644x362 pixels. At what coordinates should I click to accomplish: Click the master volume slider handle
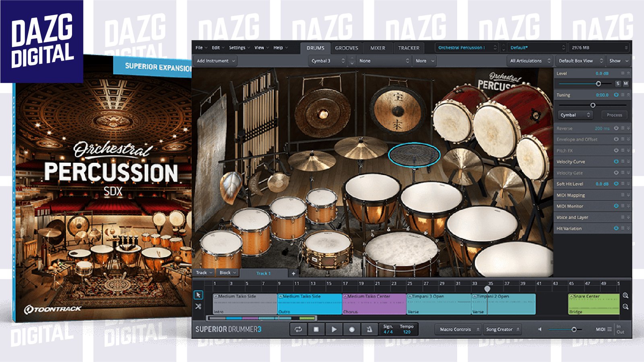574,329
